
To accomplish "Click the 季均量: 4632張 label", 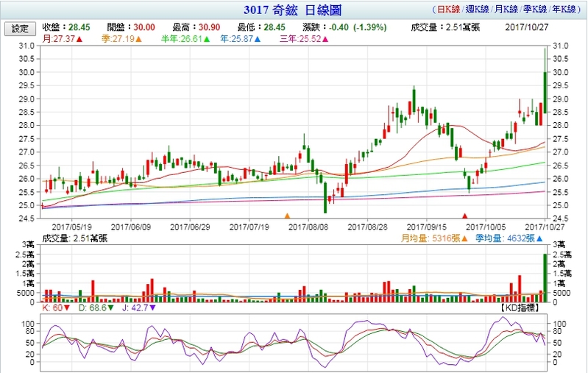I will (x=505, y=238).
